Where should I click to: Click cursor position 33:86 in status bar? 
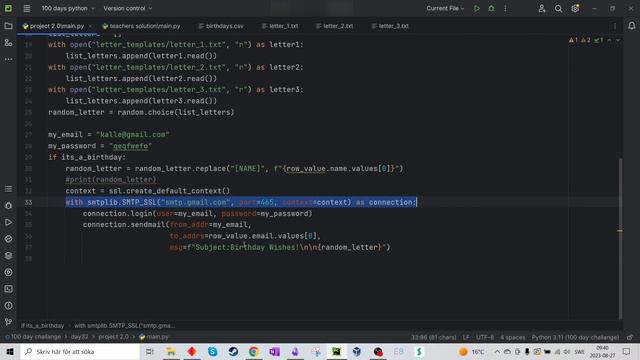pyautogui.click(x=433, y=337)
